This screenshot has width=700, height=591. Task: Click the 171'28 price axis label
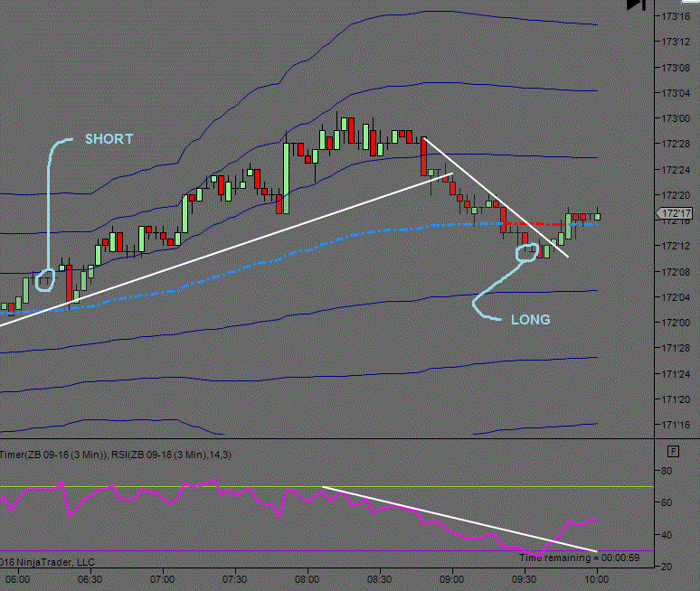coord(676,348)
